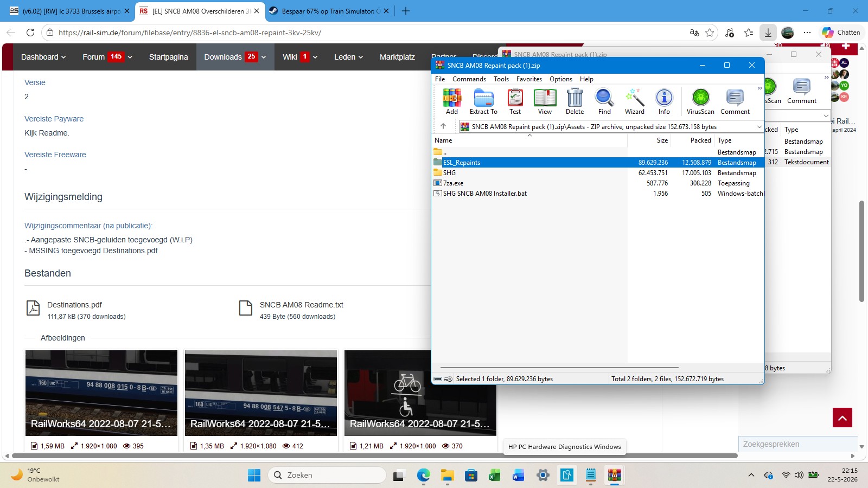The image size is (868, 488).
Task: Show archive Info in the front WinRAR window
Action: tap(664, 101)
